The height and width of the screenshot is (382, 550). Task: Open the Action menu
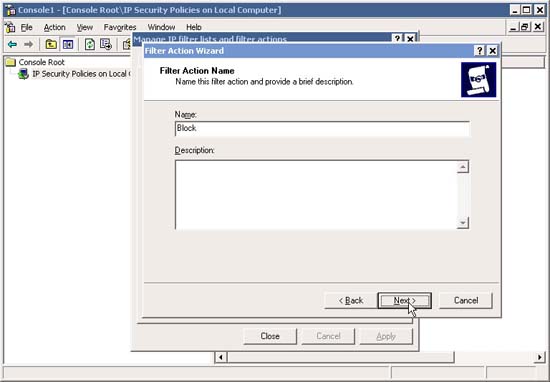(x=54, y=27)
